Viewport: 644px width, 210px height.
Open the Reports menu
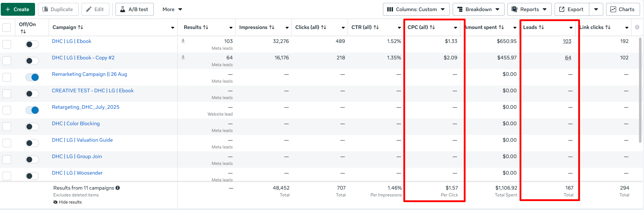529,9
